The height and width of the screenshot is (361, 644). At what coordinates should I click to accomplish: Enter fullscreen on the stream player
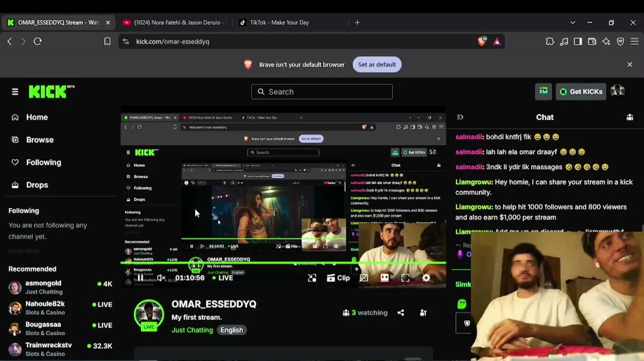pos(405,278)
